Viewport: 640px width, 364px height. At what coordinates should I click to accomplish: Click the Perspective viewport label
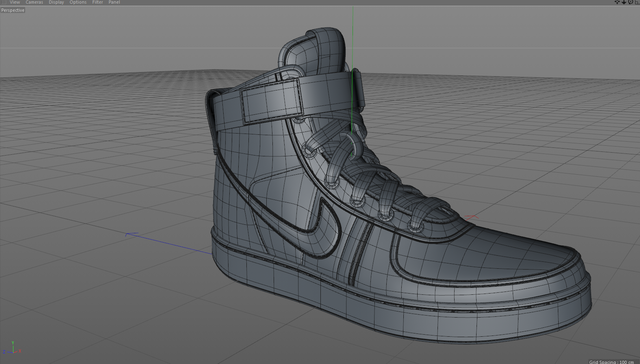13,10
